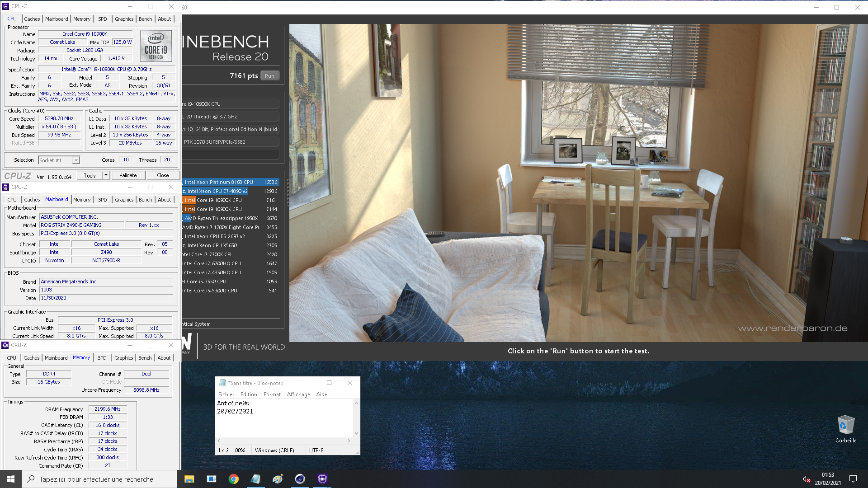Click the title icon of the CPU-Z window showing Mainboard
The width and height of the screenshot is (868, 488).
5,187
